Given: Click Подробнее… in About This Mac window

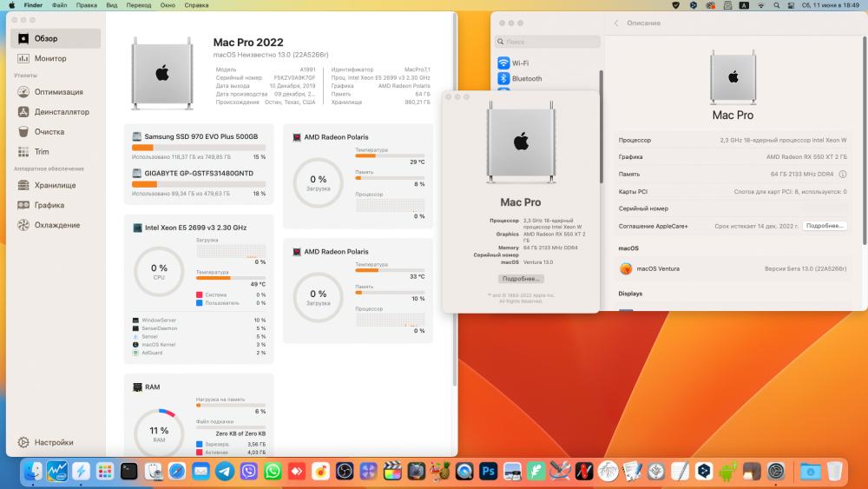Looking at the screenshot, I should (x=520, y=279).
